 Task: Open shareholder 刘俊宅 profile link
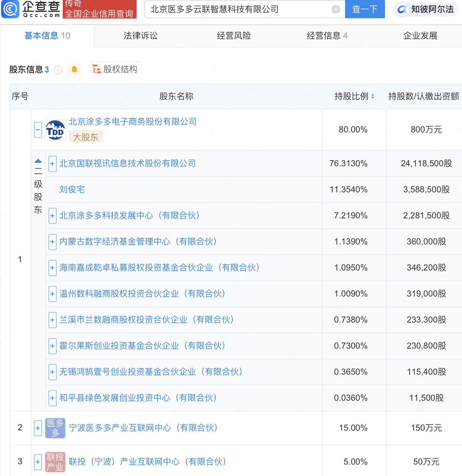(72, 189)
